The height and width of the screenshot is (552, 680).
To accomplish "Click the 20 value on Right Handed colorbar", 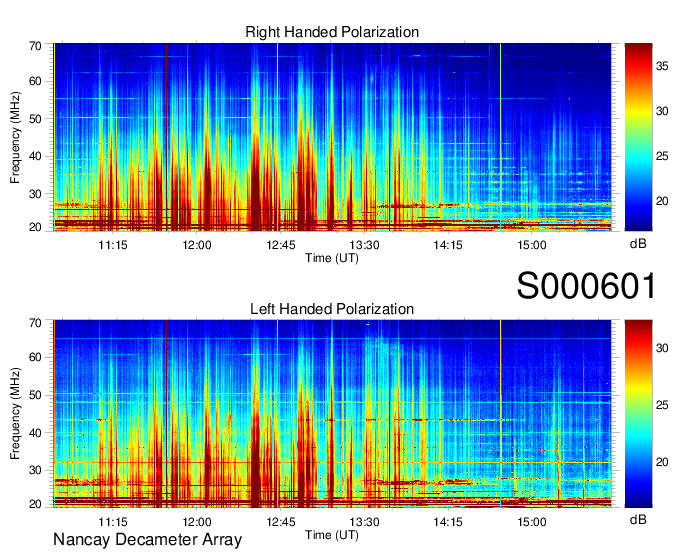I will click(x=662, y=201).
